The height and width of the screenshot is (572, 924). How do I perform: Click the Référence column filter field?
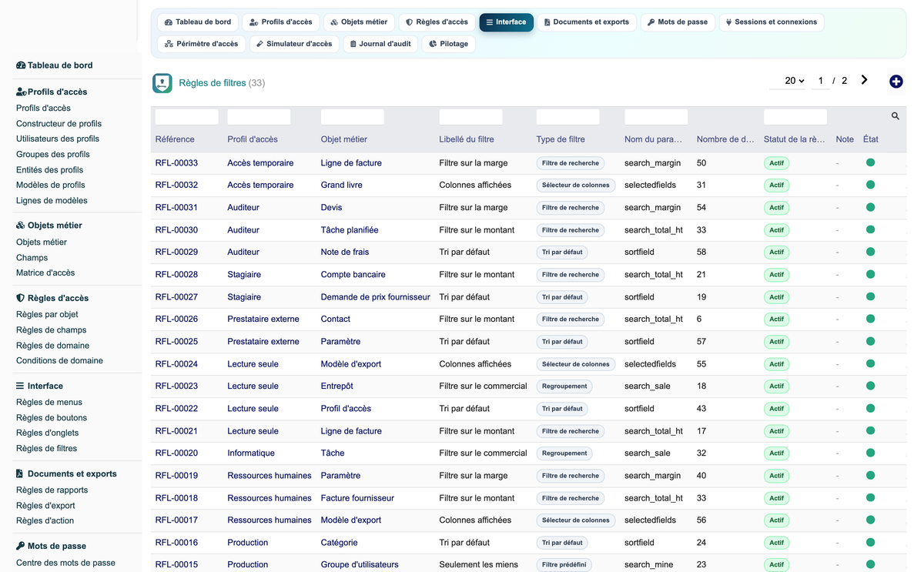pos(187,117)
